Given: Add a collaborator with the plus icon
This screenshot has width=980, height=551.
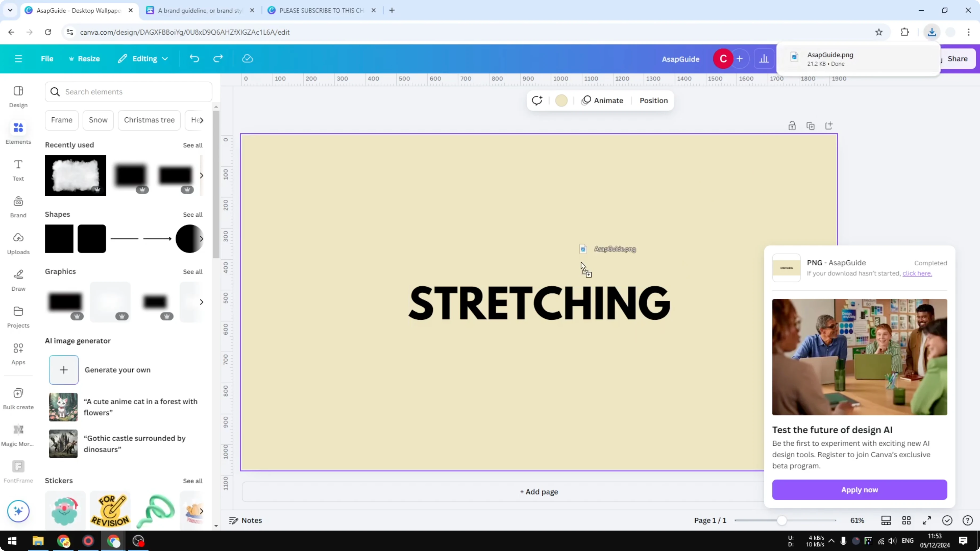Looking at the screenshot, I should (x=740, y=59).
